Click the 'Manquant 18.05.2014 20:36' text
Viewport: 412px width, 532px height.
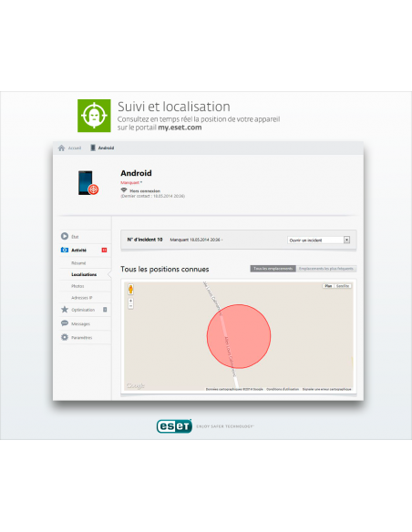(195, 240)
